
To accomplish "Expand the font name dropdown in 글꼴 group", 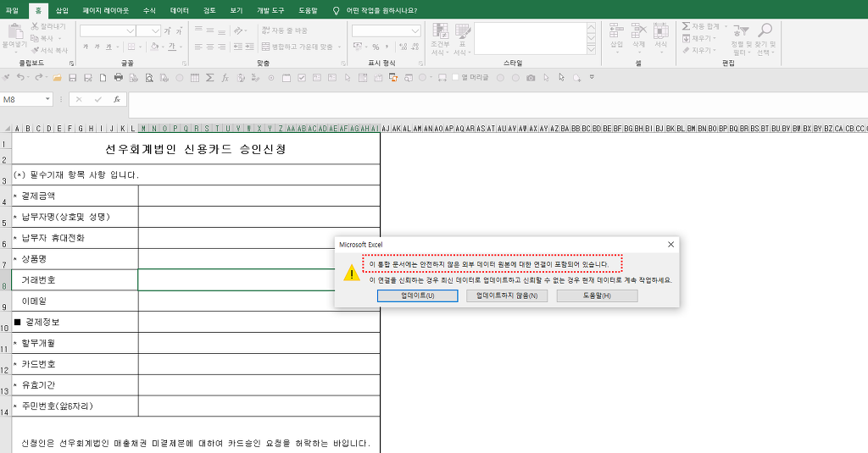I will [x=131, y=30].
